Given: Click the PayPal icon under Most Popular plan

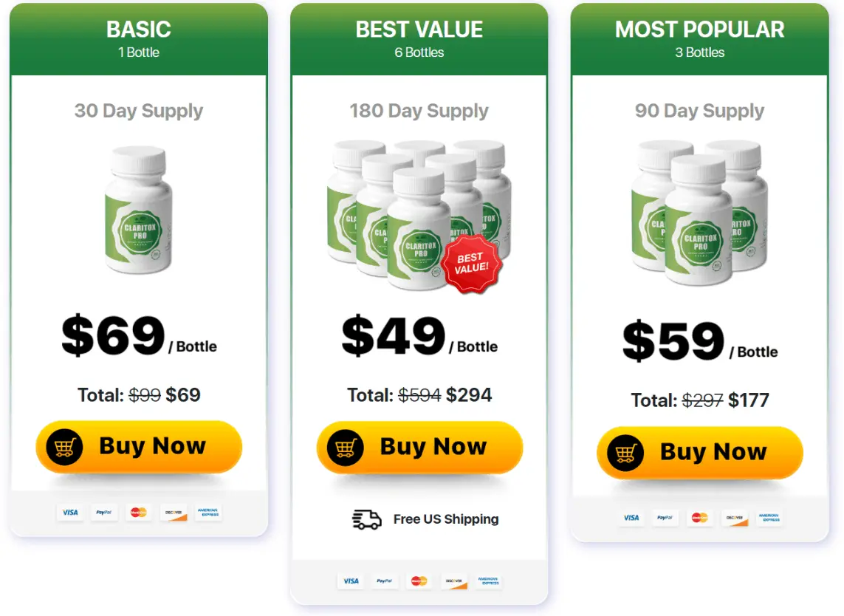Looking at the screenshot, I should point(665,518).
